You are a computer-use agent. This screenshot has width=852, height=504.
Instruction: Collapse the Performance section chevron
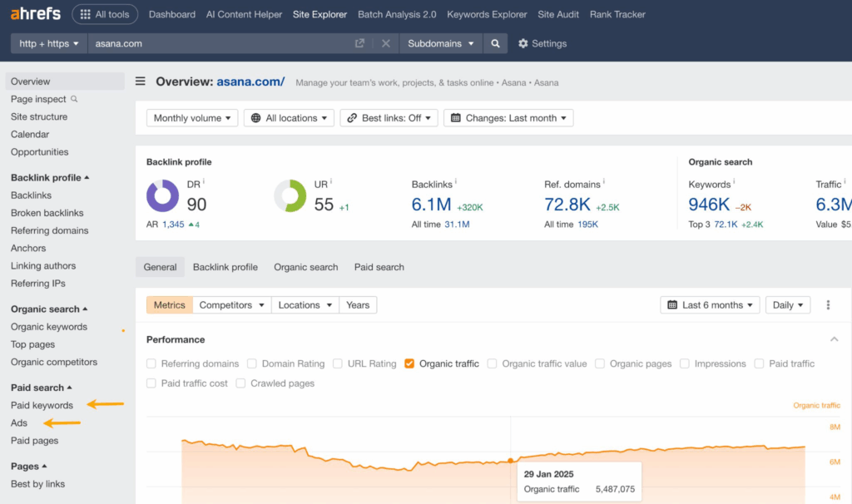835,339
